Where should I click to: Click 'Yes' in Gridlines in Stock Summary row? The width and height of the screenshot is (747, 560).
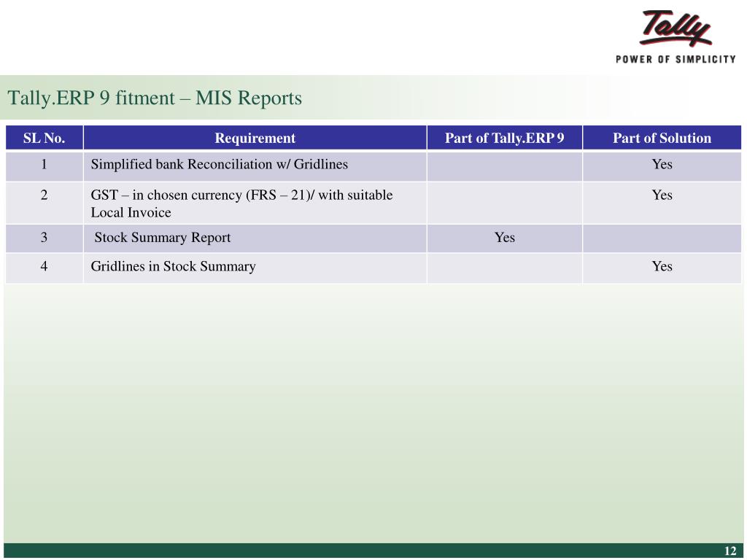[662, 266]
